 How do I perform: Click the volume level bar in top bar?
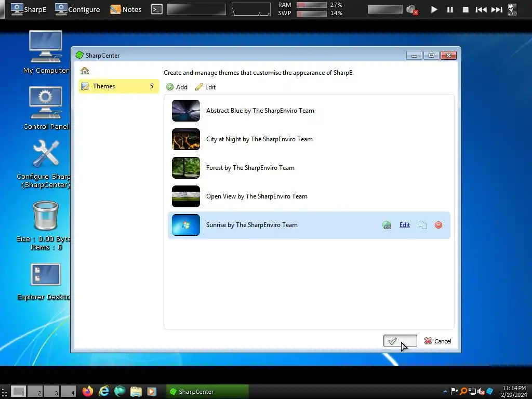click(x=385, y=9)
